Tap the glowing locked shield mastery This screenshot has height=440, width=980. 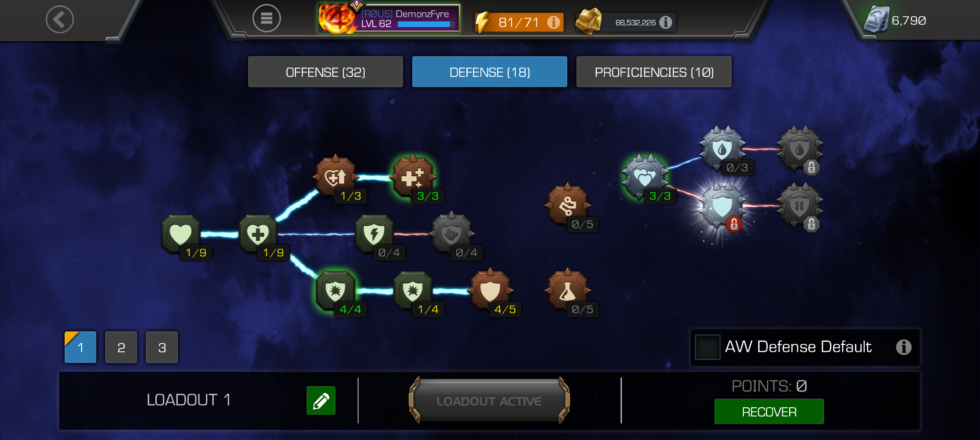click(722, 206)
